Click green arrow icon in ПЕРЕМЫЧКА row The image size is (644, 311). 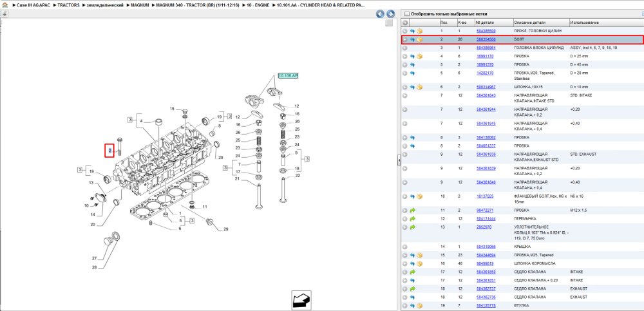(412, 218)
